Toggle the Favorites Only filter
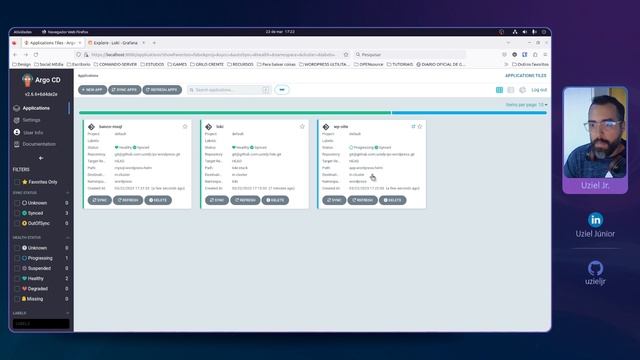This screenshot has height=360, width=640. pyautogui.click(x=17, y=182)
